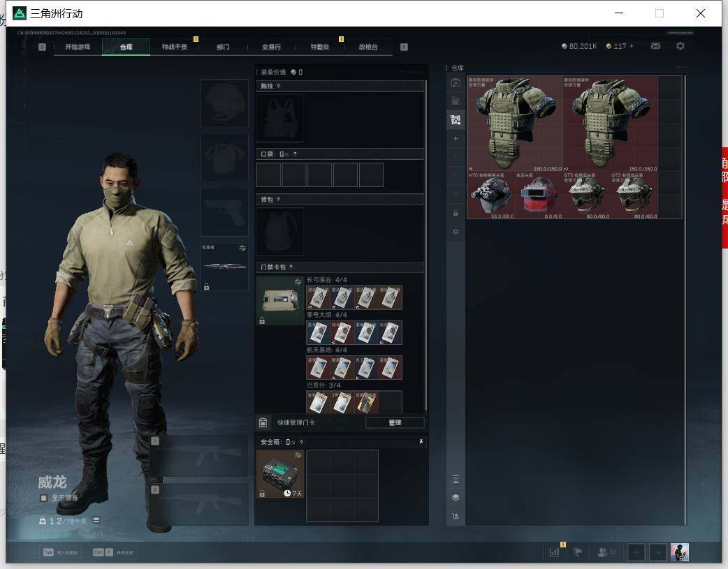Viewport: 728px width, 569px height.
Task: Open the first warehouse sidebar category icon
Action: point(456,82)
